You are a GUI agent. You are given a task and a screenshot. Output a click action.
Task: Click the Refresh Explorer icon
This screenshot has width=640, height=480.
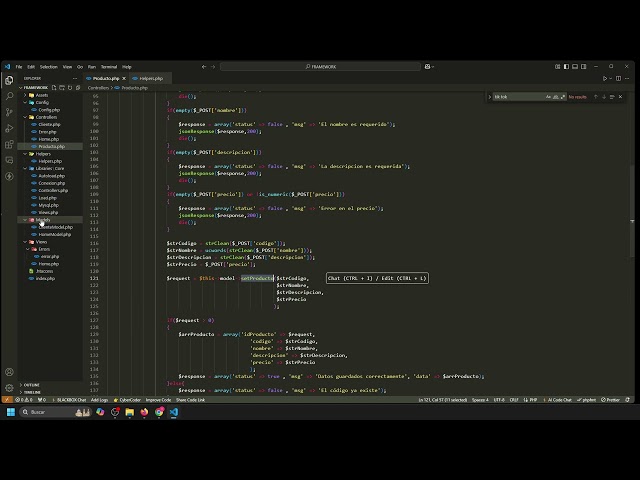70,87
